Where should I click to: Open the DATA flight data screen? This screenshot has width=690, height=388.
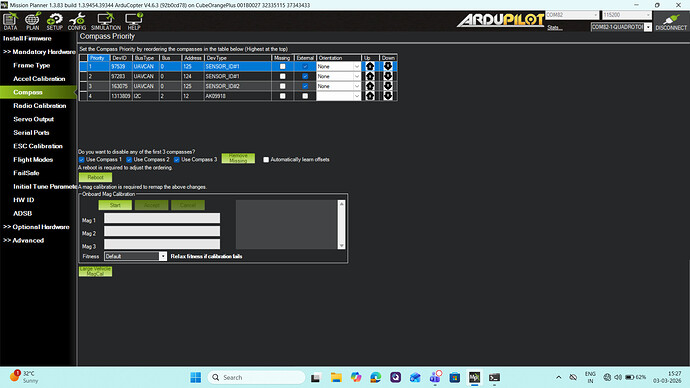[10, 21]
